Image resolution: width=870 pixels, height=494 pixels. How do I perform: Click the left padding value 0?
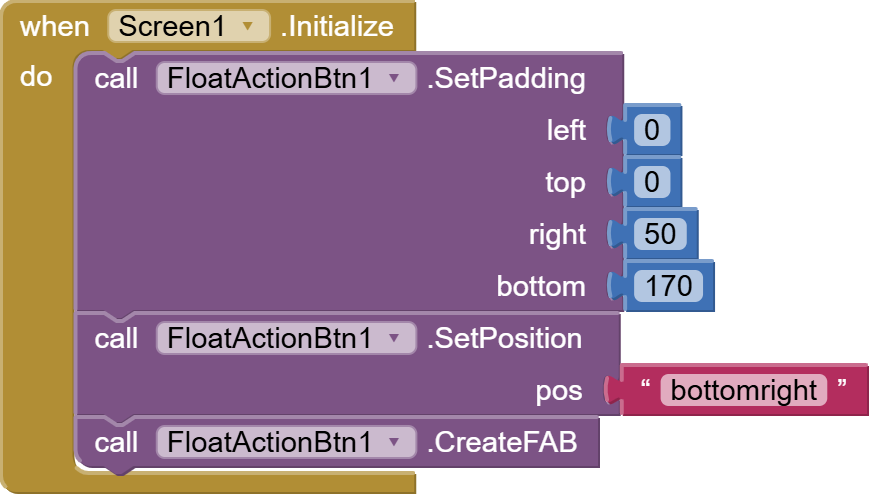point(652,131)
